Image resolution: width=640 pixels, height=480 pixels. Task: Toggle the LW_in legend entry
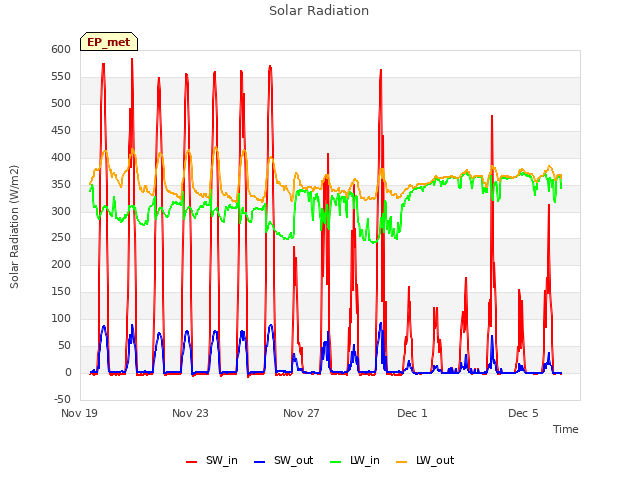355,460
